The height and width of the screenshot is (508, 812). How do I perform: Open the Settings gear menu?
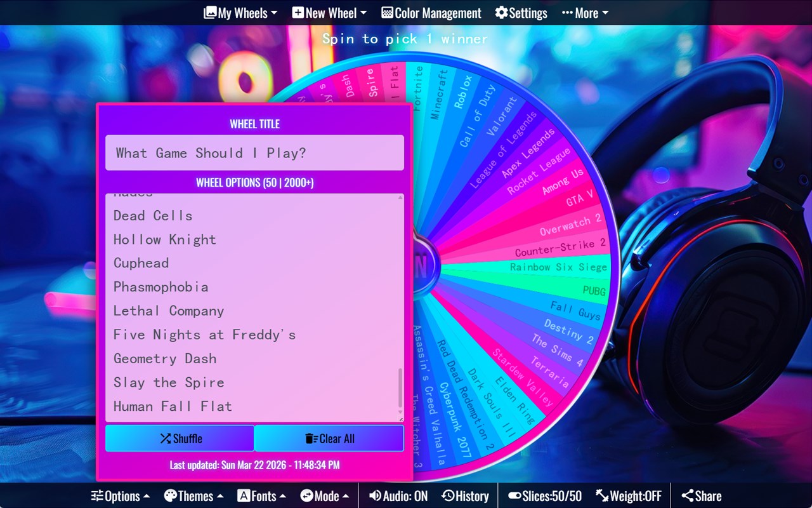[521, 13]
